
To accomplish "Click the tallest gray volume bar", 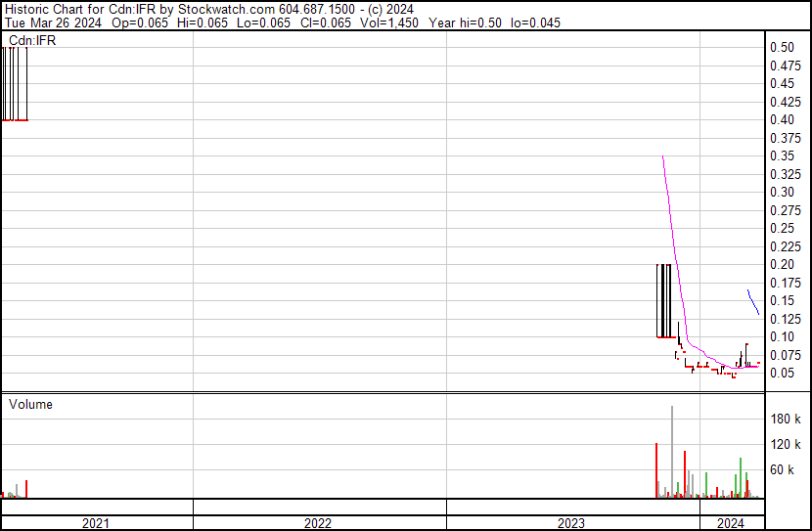I will pyautogui.click(x=672, y=452).
